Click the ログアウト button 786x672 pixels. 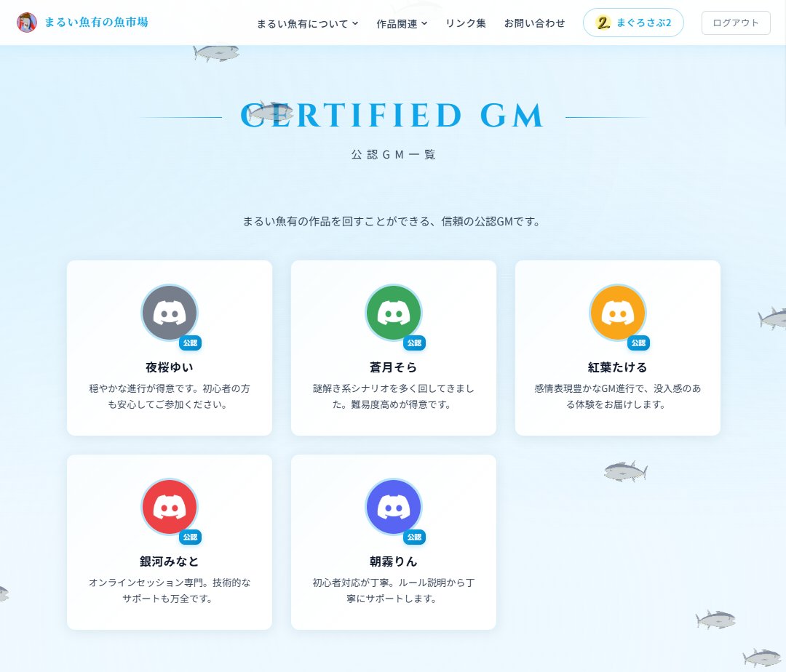click(x=735, y=23)
